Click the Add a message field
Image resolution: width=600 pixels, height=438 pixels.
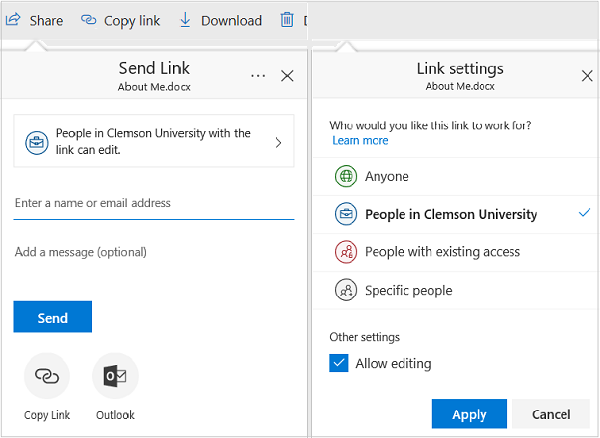pos(154,252)
